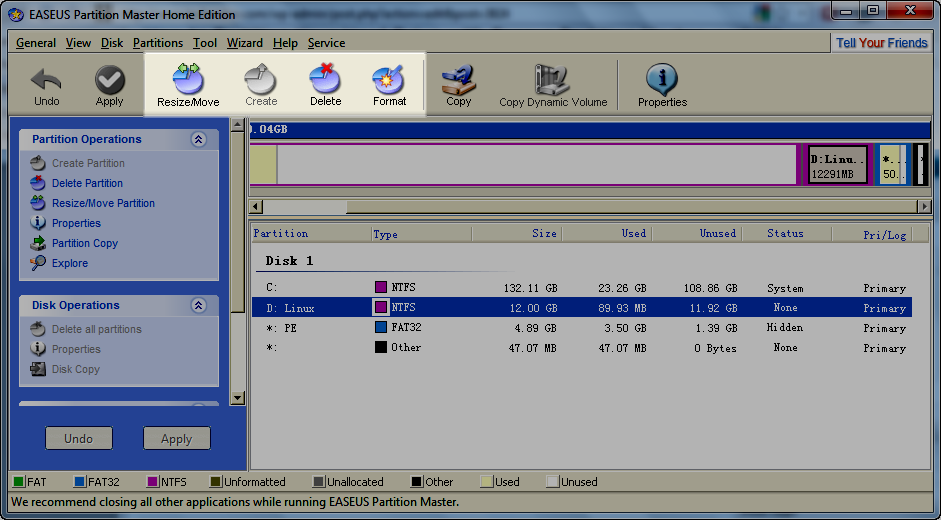Collapse the Partition Operations panel
Screen dimensions: 941x520
coord(199,139)
